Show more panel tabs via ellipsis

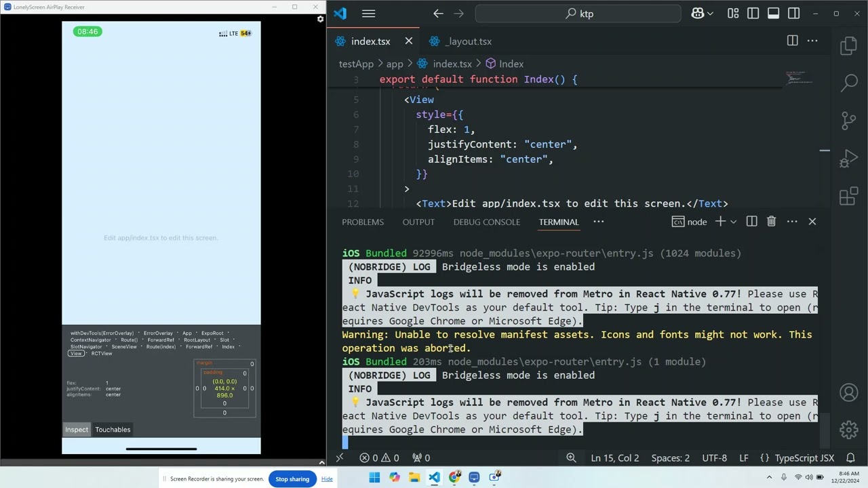click(x=599, y=222)
